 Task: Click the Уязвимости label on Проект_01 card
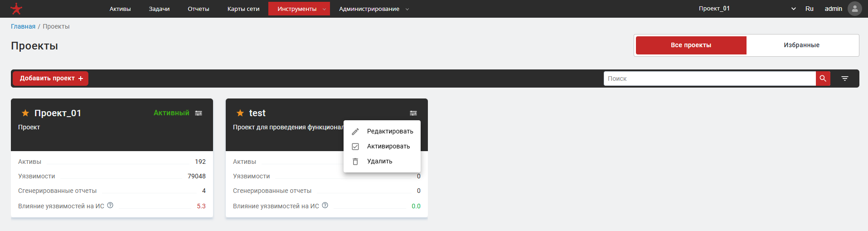pos(36,176)
